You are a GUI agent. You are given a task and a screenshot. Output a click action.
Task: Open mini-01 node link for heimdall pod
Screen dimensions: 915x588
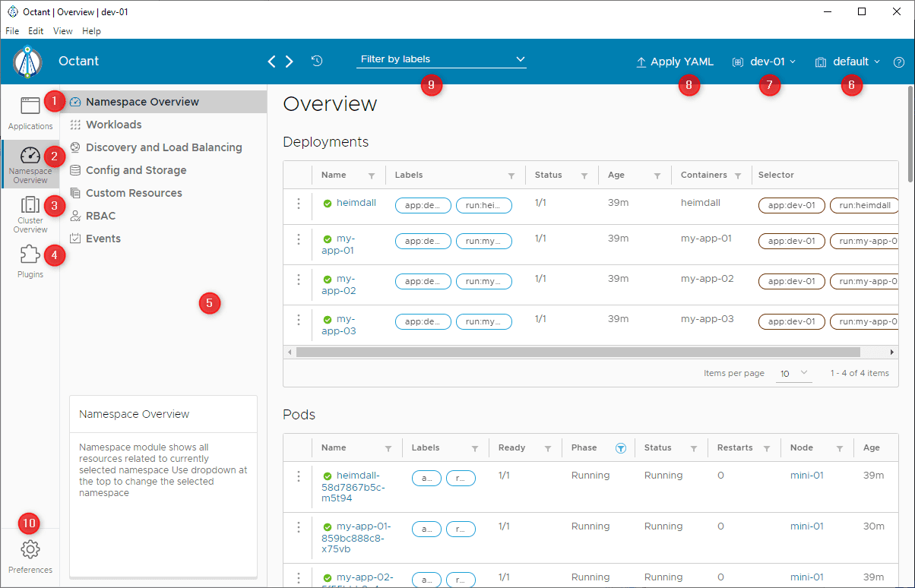(x=807, y=476)
